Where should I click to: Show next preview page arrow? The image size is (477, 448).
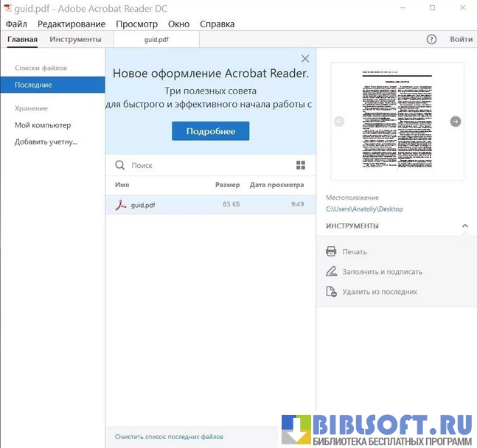(456, 122)
